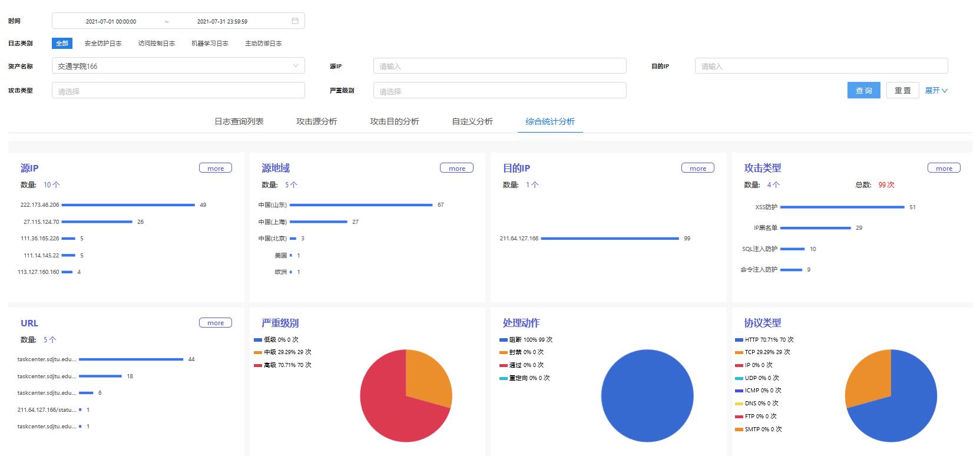This screenshot has height=456, width=980.
Task: Set the end time 2021-07-31 23:59:59
Action: [222, 21]
